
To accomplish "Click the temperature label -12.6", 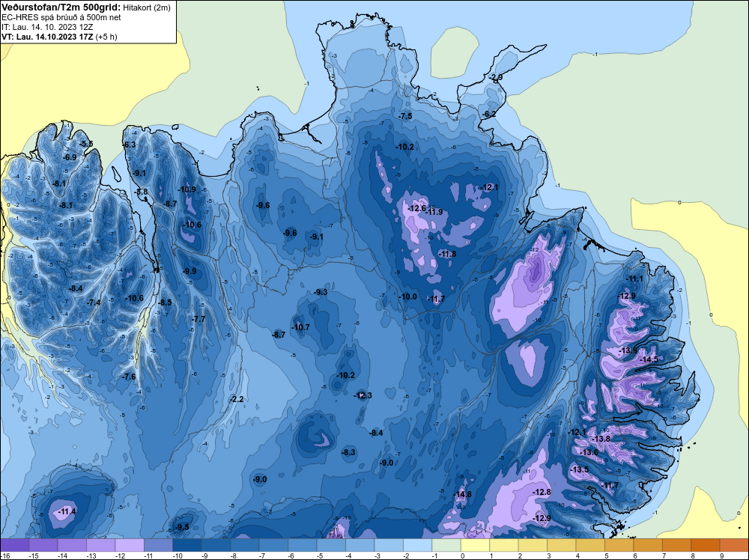I will click(x=417, y=208).
